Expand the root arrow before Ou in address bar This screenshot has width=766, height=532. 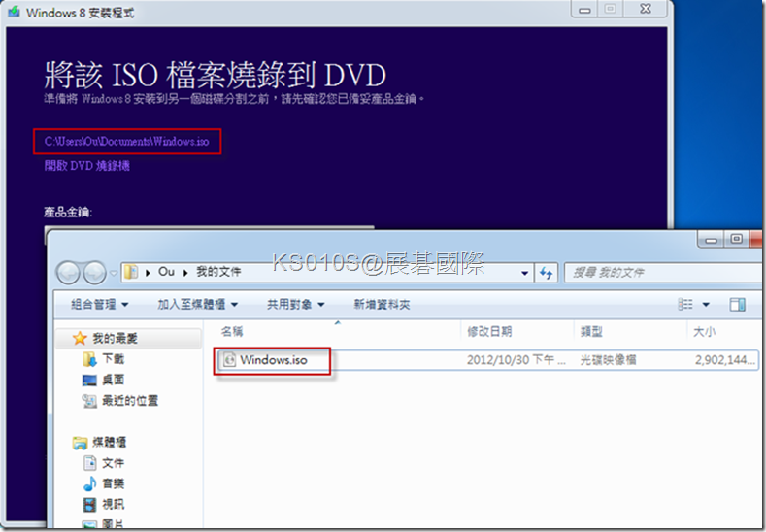(x=148, y=273)
